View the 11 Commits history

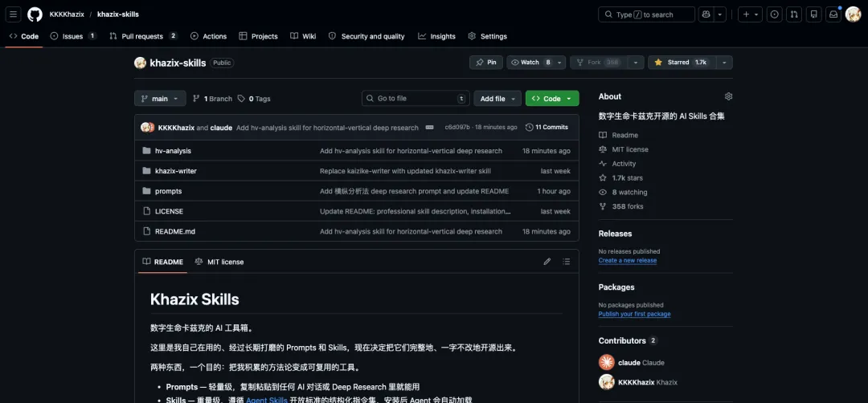[x=547, y=128]
